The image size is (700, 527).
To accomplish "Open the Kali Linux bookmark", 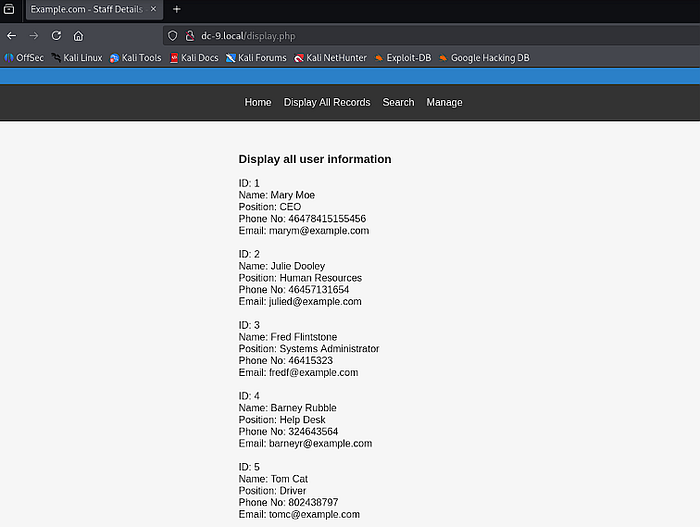I will tap(77, 58).
